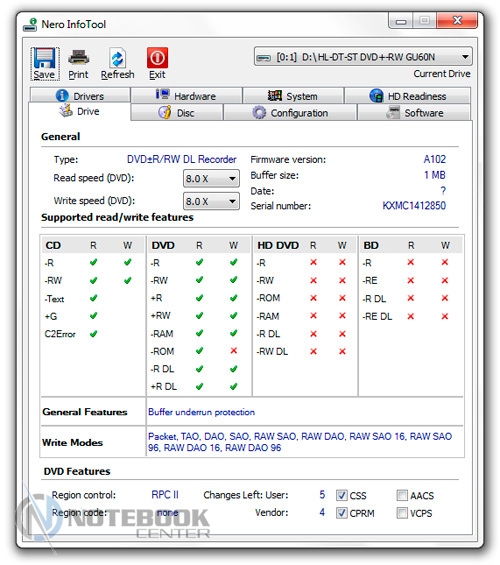Image resolution: width=500 pixels, height=565 pixels.
Task: Toggle the CSS checkbox
Action: tap(342, 495)
